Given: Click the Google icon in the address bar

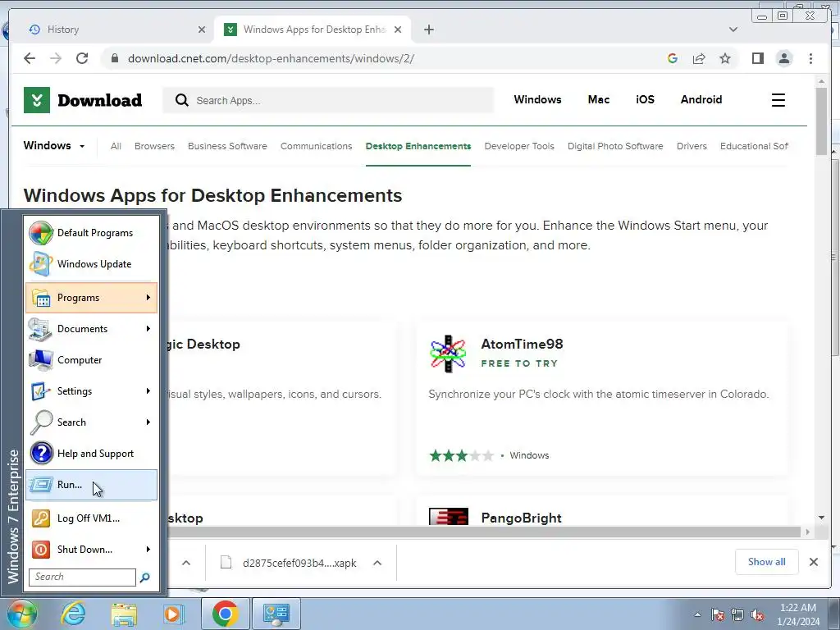Looking at the screenshot, I should (x=673, y=58).
